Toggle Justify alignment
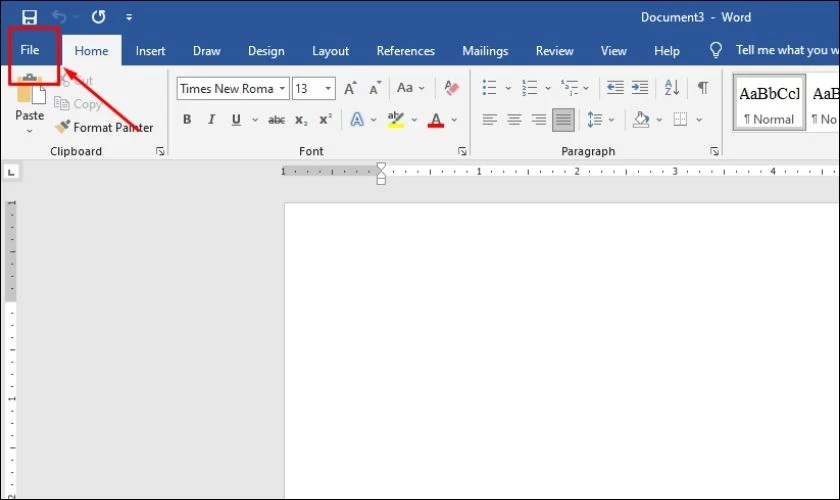The height and width of the screenshot is (500, 840). tap(563, 120)
